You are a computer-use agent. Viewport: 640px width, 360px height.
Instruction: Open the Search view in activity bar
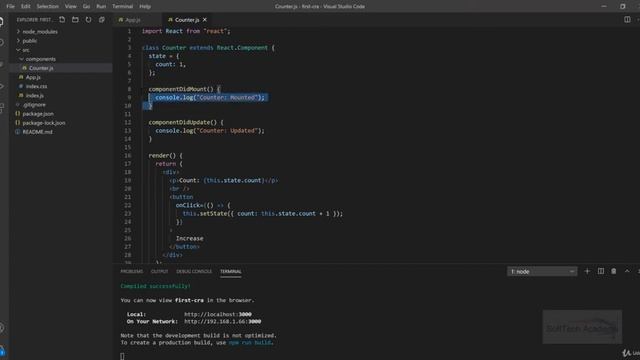point(2,43)
